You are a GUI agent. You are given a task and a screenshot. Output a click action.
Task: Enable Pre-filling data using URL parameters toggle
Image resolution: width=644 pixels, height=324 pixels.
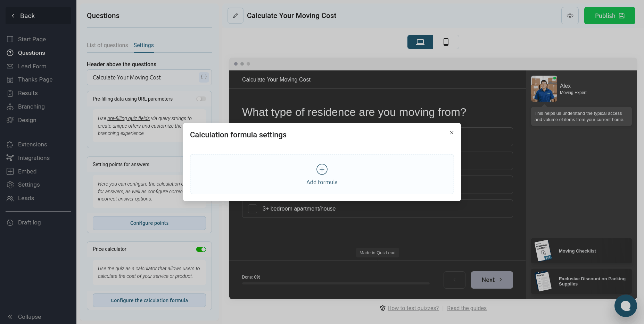(201, 99)
